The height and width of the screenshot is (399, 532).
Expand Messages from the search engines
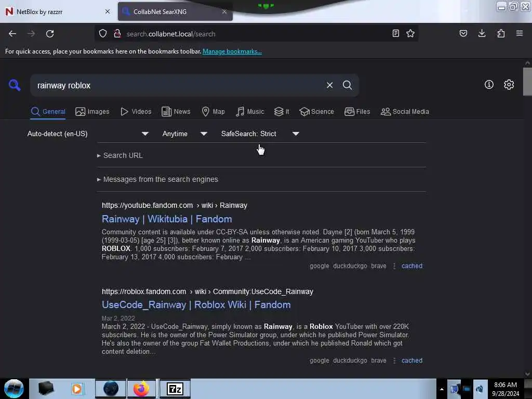[157, 179]
